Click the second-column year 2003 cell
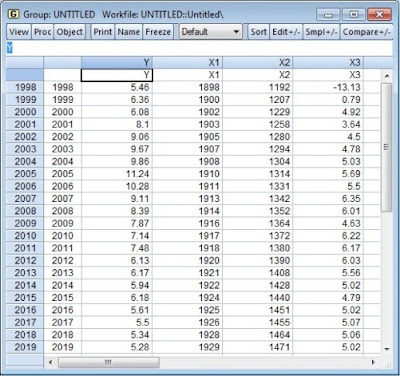Image resolution: width=400 pixels, height=376 pixels. pyautogui.click(x=62, y=149)
